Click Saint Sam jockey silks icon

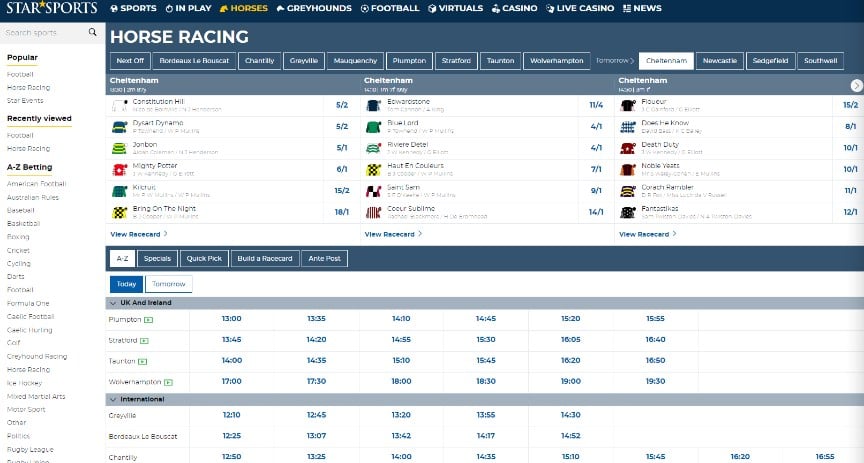pos(374,191)
